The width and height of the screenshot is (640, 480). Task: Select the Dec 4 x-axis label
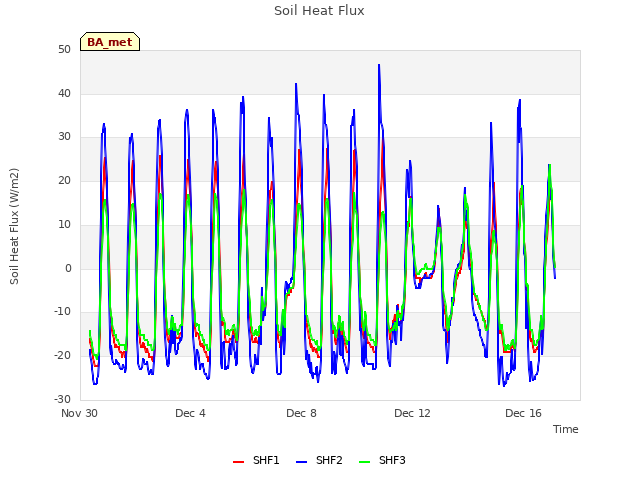(190, 413)
